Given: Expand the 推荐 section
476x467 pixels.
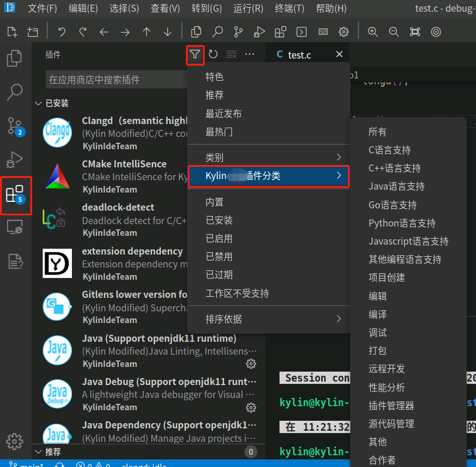Looking at the screenshot, I should click(39, 452).
